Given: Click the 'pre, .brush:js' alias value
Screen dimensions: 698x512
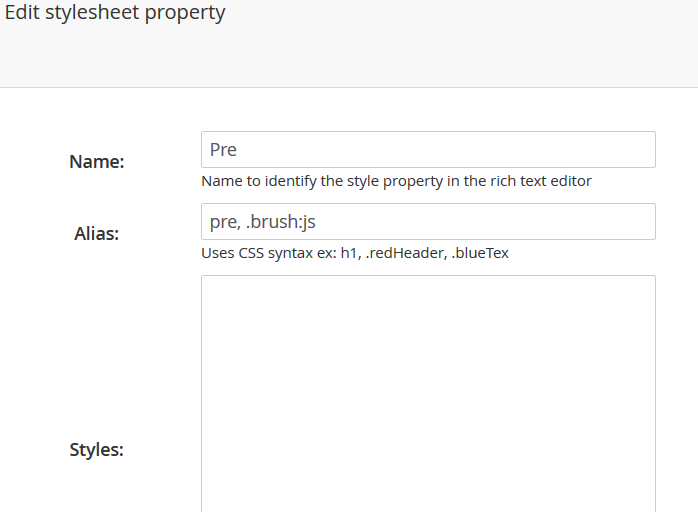Looking at the screenshot, I should tap(263, 222).
